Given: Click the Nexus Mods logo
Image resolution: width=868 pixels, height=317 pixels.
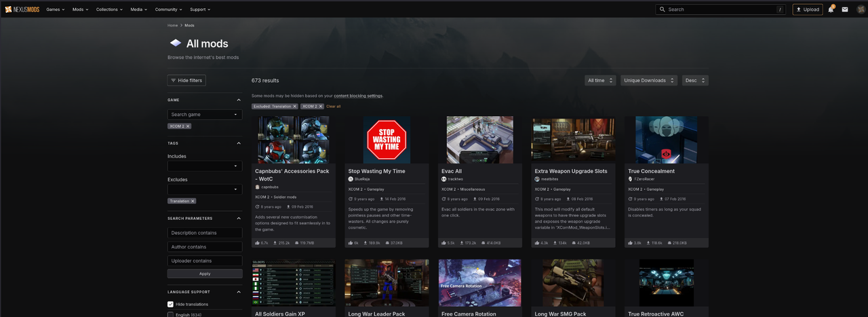Looking at the screenshot, I should 21,10.
